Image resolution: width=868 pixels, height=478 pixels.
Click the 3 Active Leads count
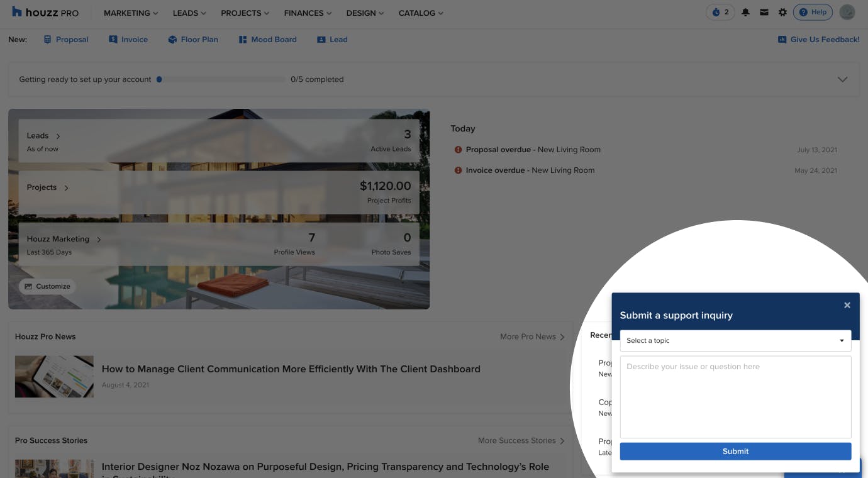[407, 135]
